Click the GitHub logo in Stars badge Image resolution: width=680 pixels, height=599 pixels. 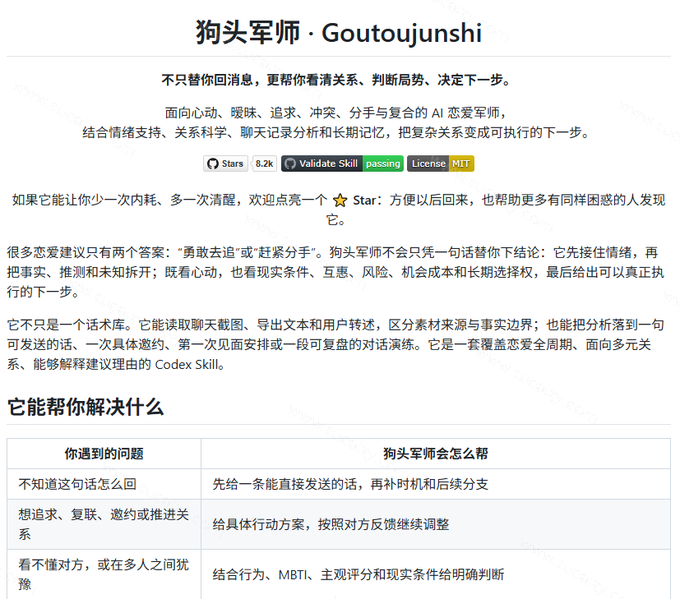(212, 164)
